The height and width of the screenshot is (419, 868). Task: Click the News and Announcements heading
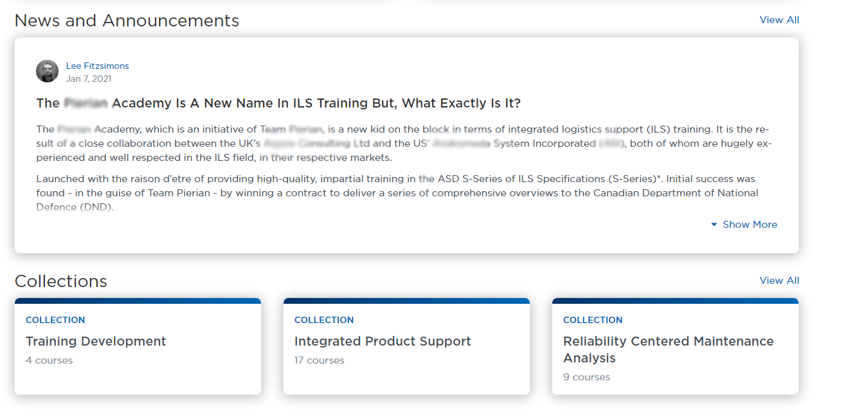(x=127, y=21)
